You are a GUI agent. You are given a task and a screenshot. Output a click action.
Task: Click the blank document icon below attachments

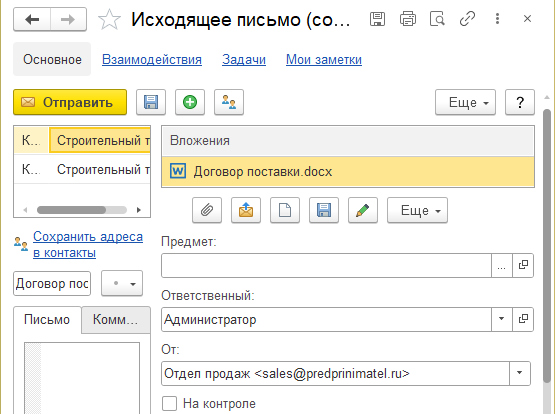pyautogui.click(x=285, y=210)
